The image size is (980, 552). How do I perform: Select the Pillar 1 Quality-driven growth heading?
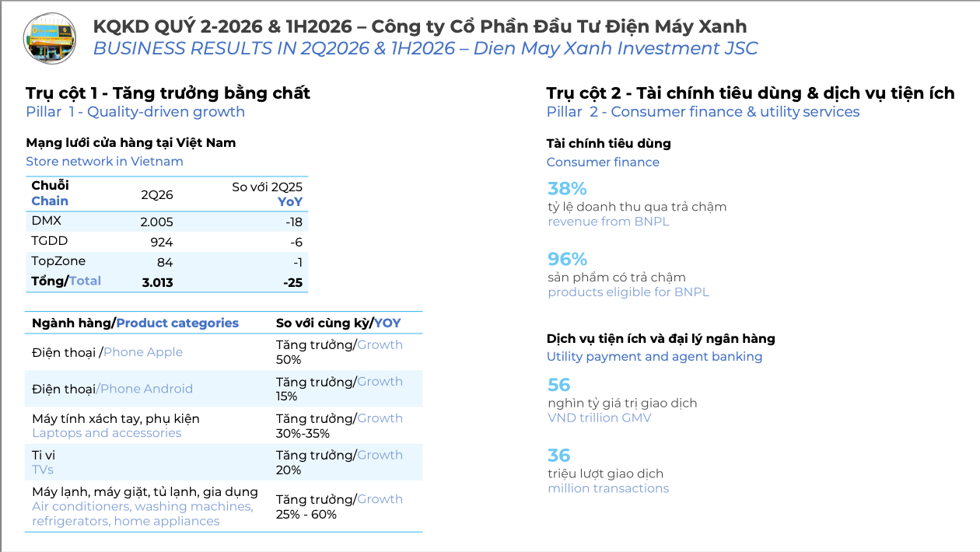(x=135, y=111)
